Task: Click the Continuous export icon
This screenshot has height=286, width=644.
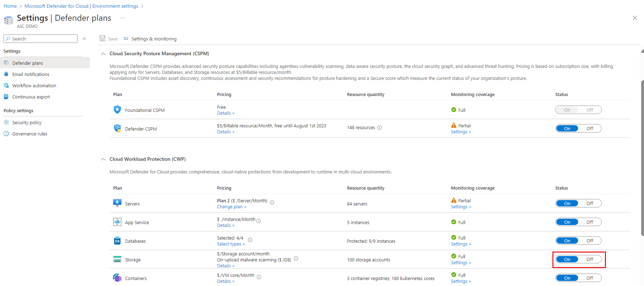Action: 6,97
